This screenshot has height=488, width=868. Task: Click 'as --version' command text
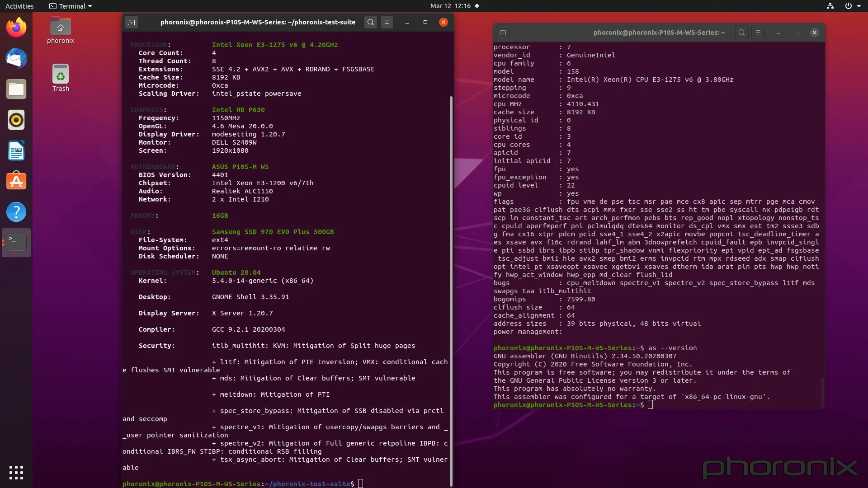pyautogui.click(x=672, y=348)
